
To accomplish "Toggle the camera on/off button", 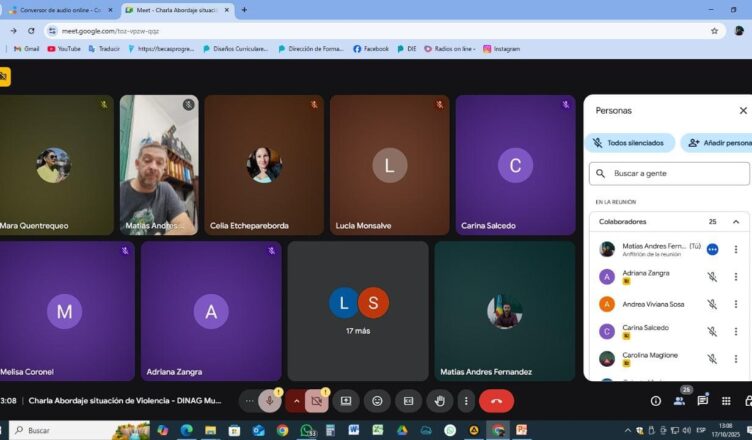I will click(x=317, y=401).
